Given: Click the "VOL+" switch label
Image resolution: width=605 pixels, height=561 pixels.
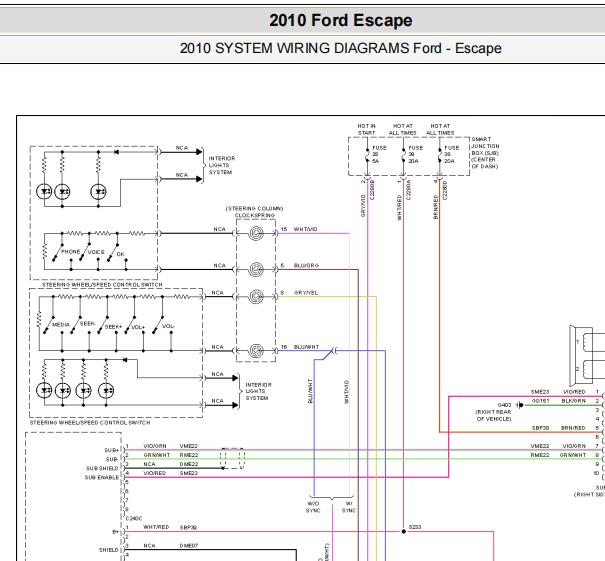Looking at the screenshot, I should point(138,327).
